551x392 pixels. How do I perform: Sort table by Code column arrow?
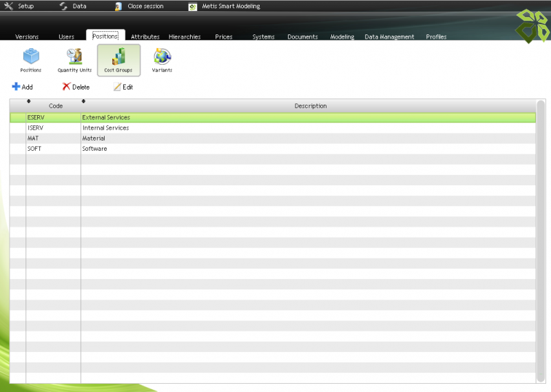pyautogui.click(x=28, y=101)
